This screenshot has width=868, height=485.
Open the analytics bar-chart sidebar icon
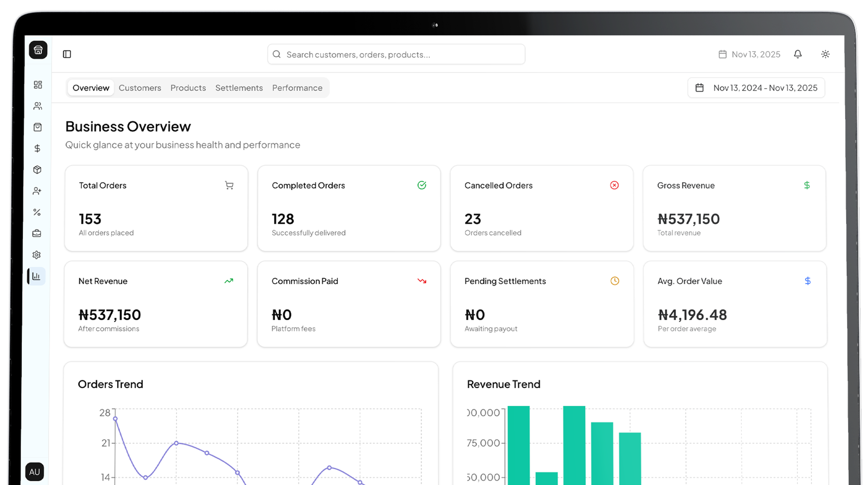[36, 276]
